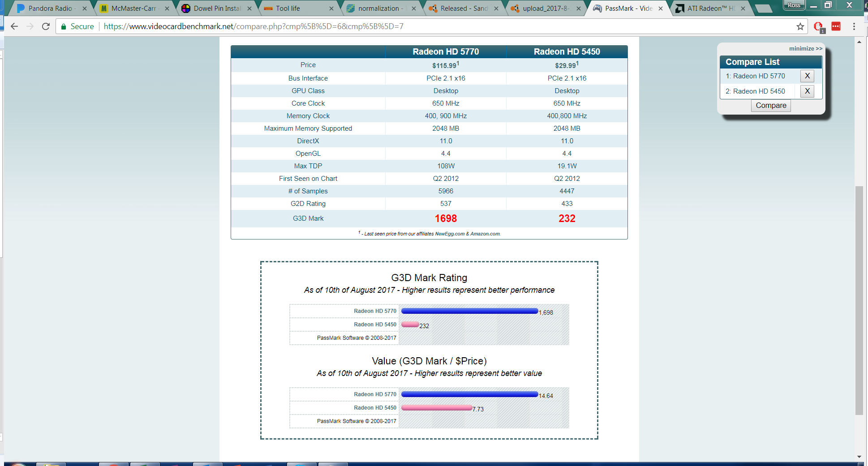Open a new tab with the new-tab button
The width and height of the screenshot is (868, 466).
coord(763,9)
